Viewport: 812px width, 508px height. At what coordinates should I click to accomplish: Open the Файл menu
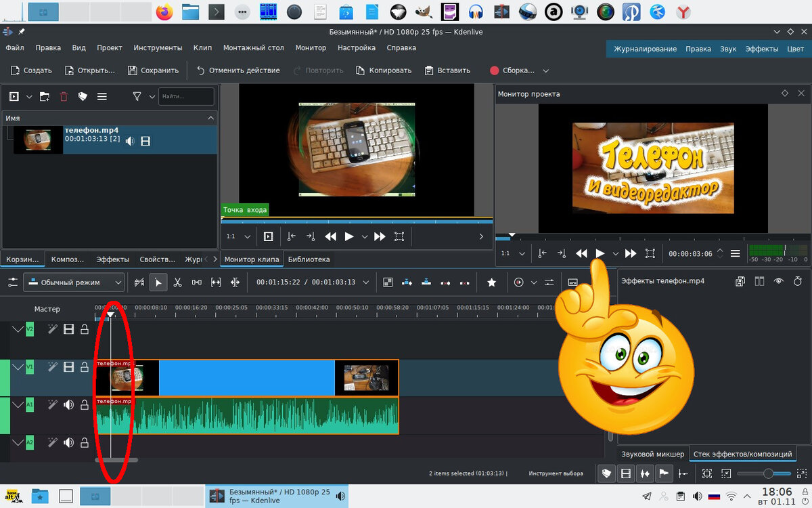(15, 48)
